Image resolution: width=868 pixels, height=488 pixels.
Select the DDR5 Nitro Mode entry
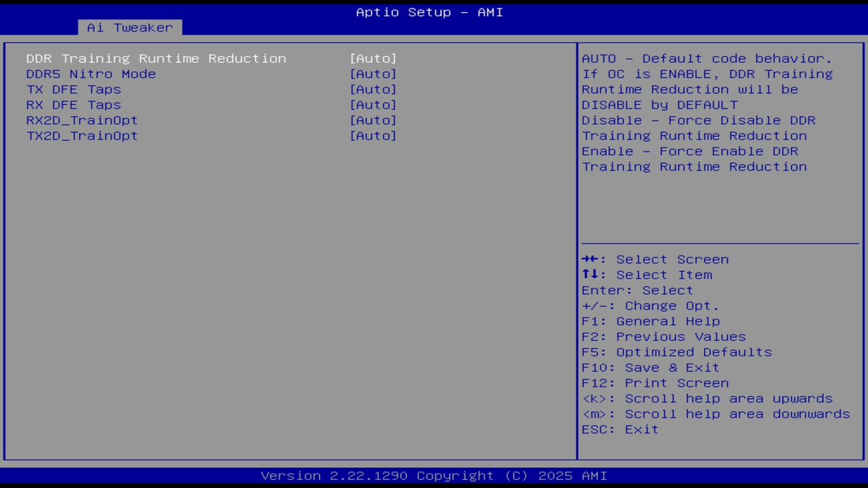(91, 74)
